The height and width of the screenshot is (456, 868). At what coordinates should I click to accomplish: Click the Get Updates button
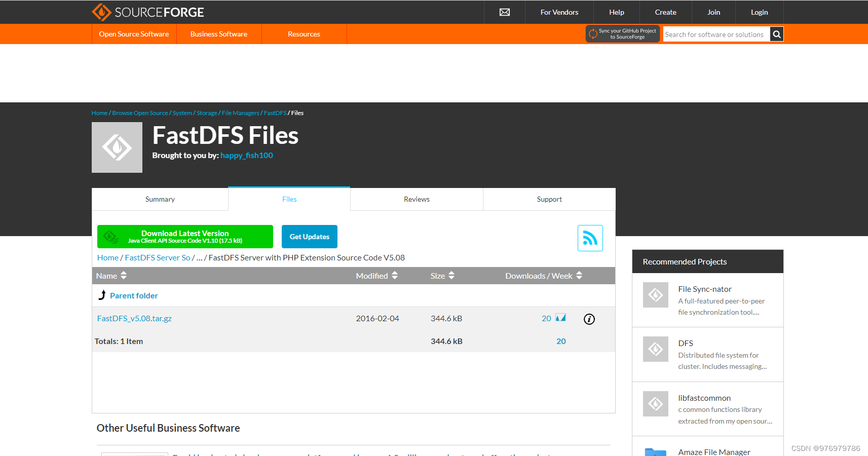click(x=310, y=237)
